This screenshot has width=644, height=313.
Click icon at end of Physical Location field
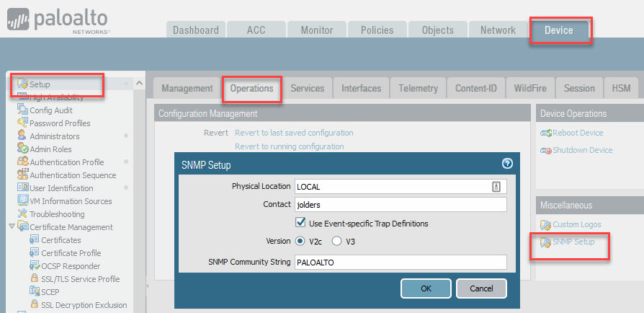[496, 187]
